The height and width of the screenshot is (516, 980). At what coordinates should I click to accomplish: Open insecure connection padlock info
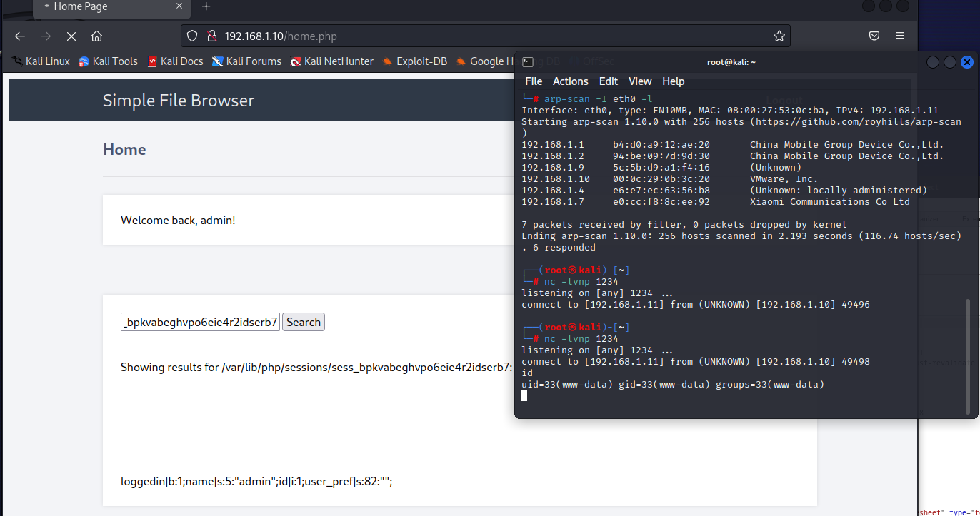212,36
